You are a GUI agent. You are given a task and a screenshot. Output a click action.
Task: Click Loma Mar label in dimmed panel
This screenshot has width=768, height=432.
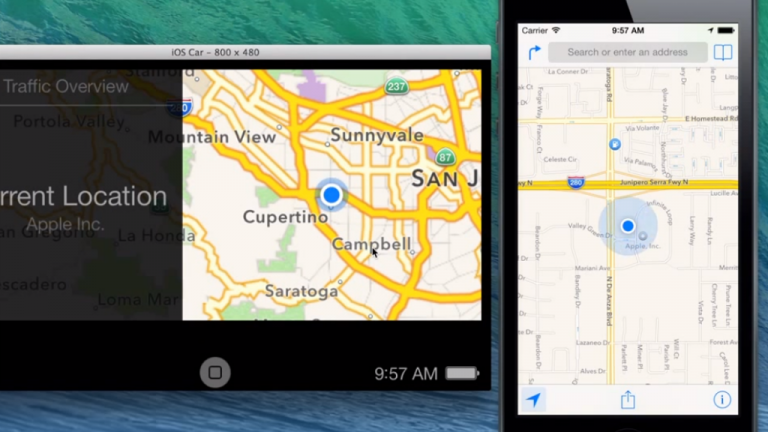pyautogui.click(x=138, y=299)
